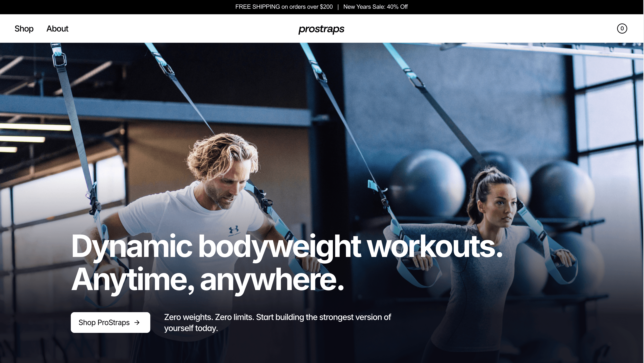Open the About menu item
The width and height of the screenshot is (644, 363).
tap(57, 29)
